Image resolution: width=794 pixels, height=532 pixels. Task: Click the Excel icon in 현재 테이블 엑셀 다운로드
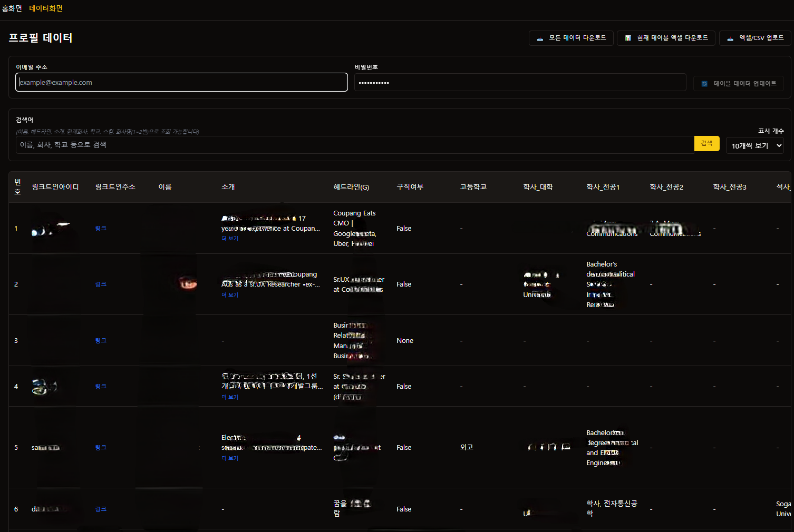point(628,38)
